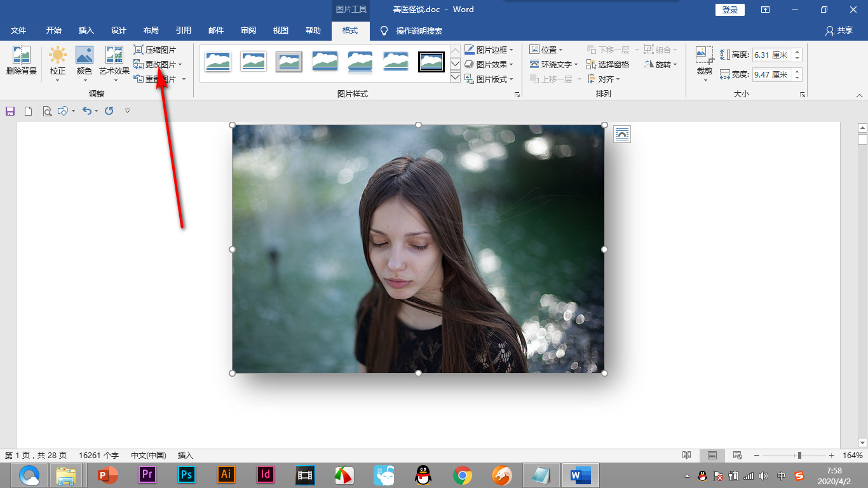Click the Artistic Effects (艺术效果) icon
This screenshot has height=488, width=868.
pos(114,56)
